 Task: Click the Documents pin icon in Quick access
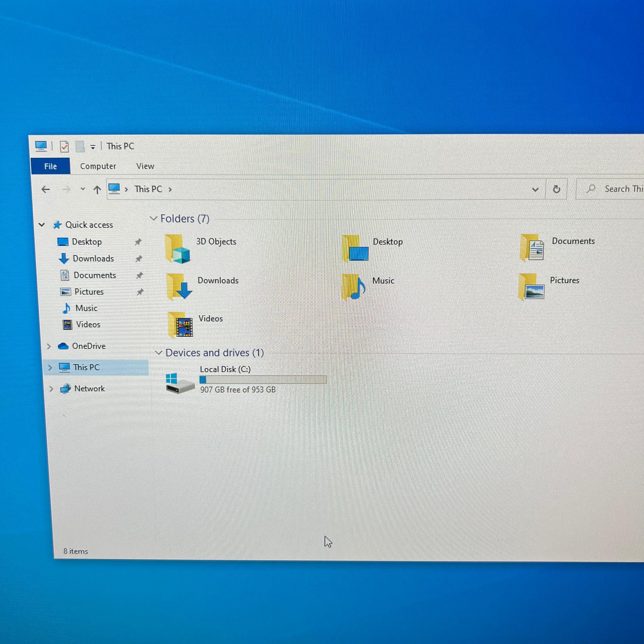(x=139, y=275)
